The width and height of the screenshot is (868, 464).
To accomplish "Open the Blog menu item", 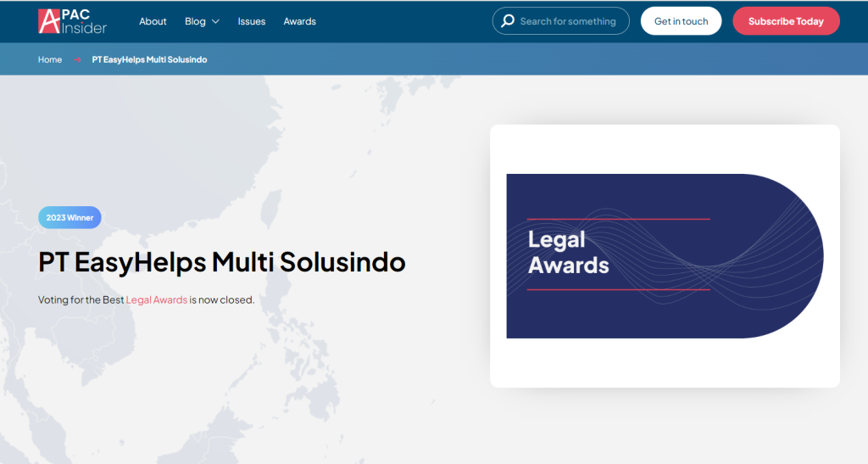I will (195, 21).
